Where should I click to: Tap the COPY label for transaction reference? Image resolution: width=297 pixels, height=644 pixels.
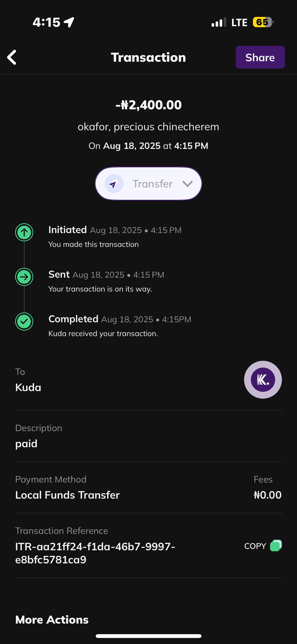click(255, 546)
